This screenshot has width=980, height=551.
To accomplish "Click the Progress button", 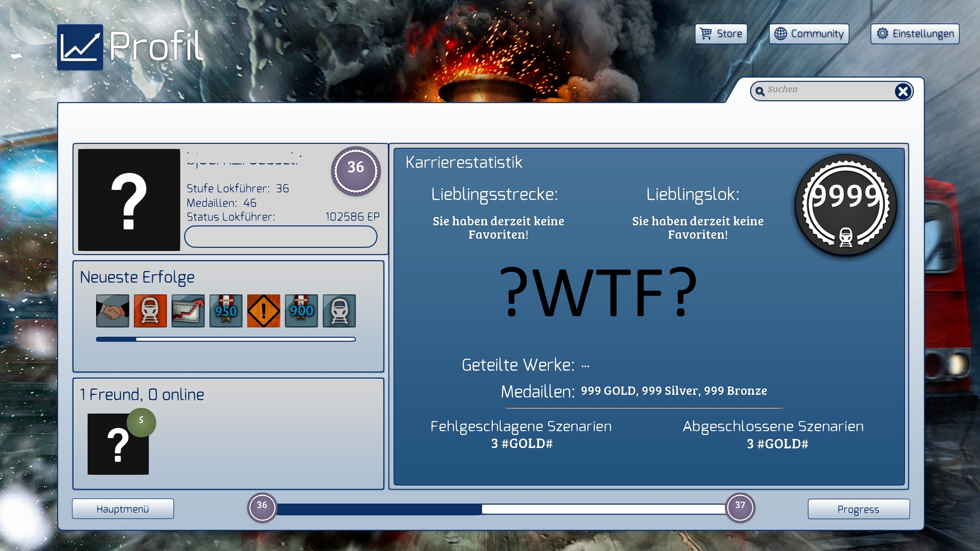I will click(858, 509).
